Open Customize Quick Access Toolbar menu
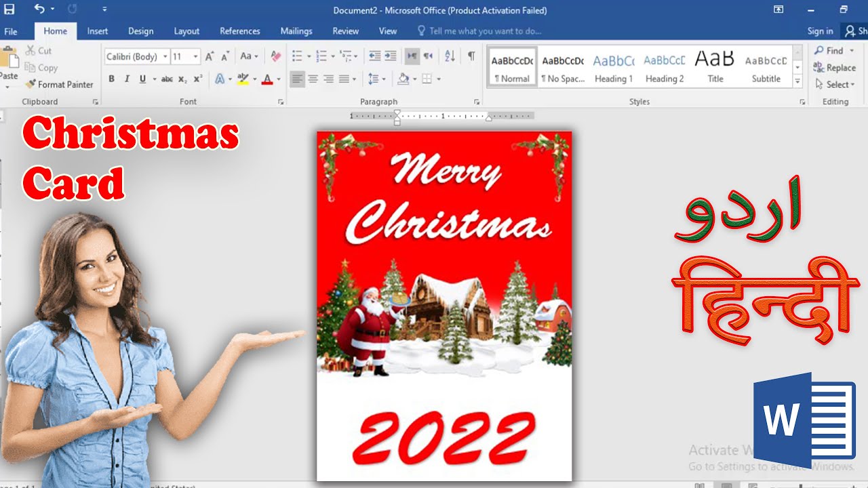 click(104, 9)
